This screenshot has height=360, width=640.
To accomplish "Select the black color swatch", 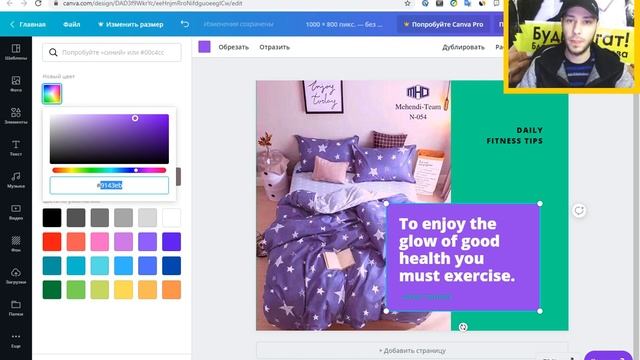I will click(52, 218).
